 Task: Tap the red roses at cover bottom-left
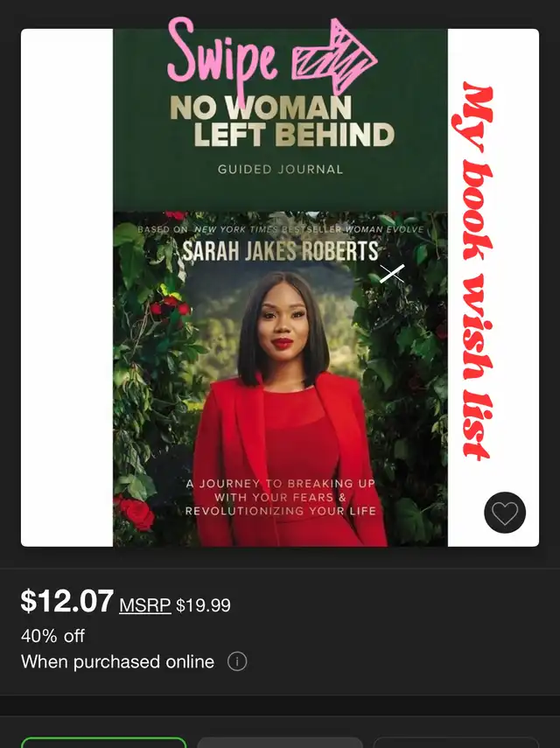135,513
